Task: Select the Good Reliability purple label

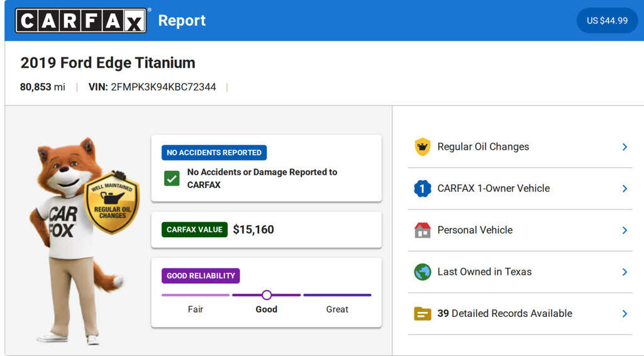Action: [201, 275]
